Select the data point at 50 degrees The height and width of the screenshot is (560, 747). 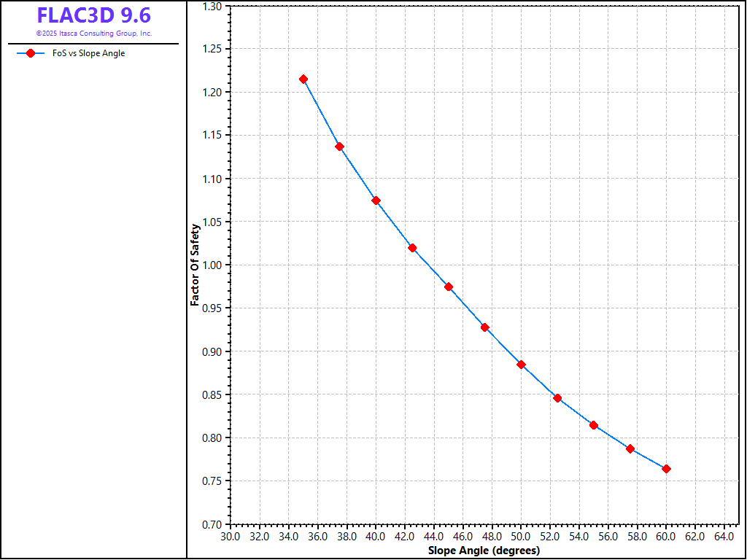click(521, 365)
